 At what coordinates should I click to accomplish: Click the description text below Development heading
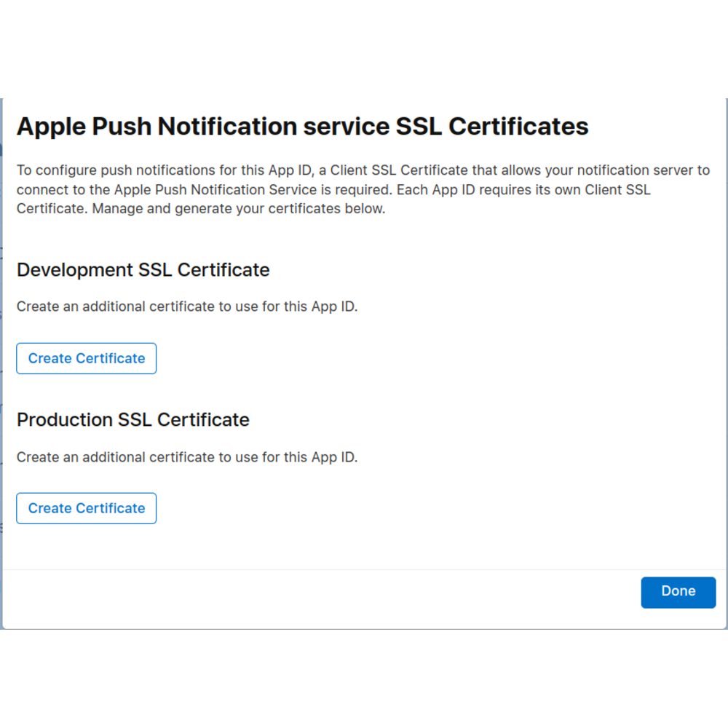coord(187,306)
